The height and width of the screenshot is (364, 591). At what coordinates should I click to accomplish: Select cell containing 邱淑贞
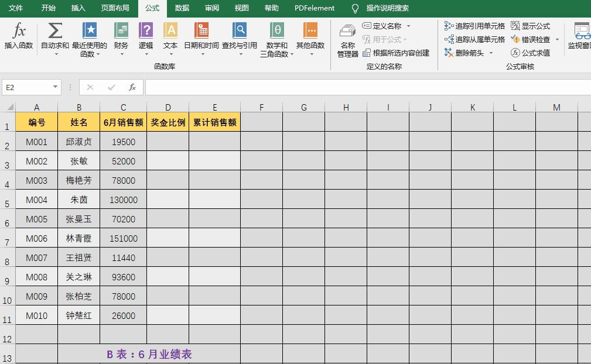pyautogui.click(x=78, y=142)
